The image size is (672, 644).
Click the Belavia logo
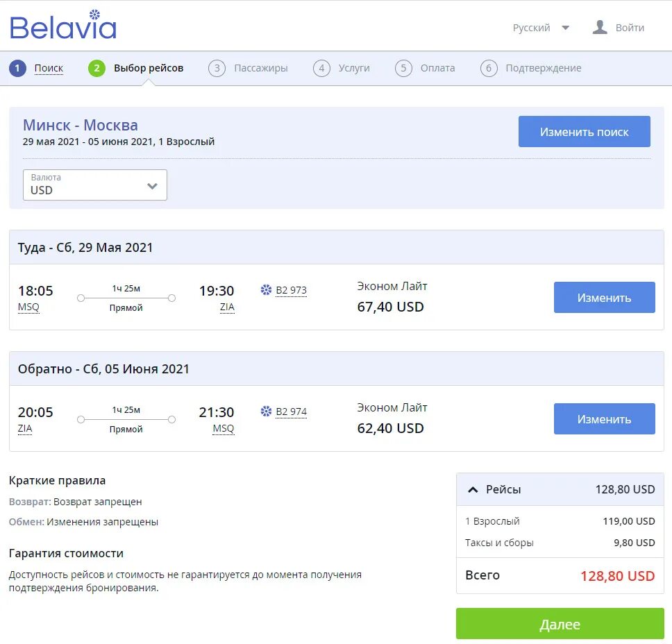coord(63,26)
